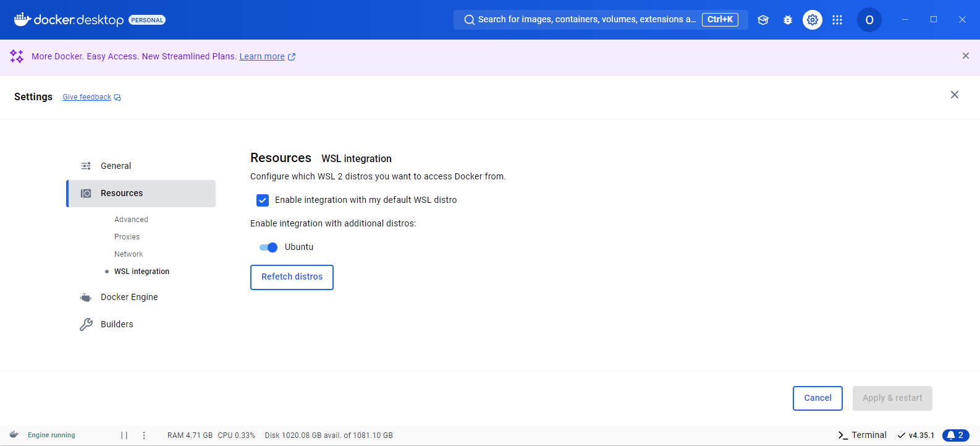Click the sparkle icon in promo banner
Viewport: 980px width, 446px height.
coord(17,56)
